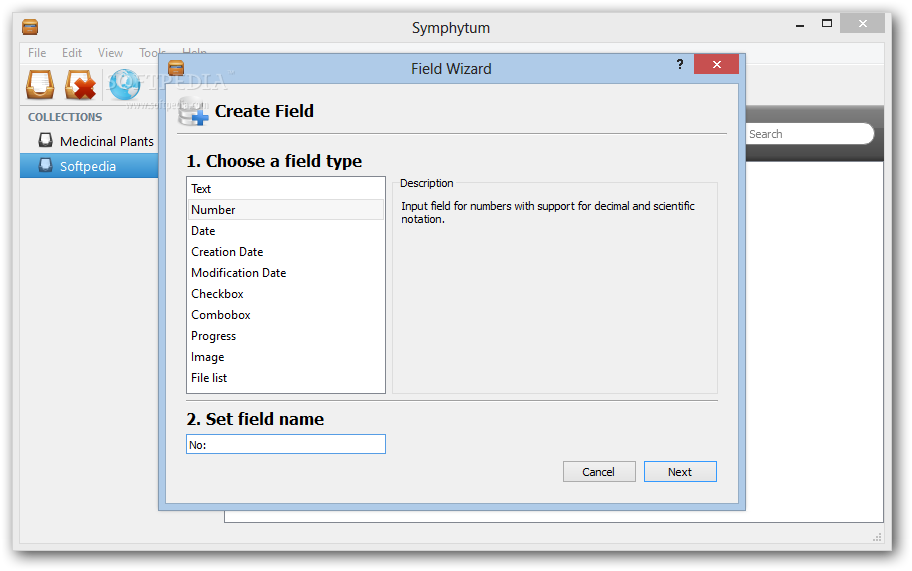Select Softpedia collection in sidebar
The height and width of the screenshot is (571, 912).
[x=90, y=166]
